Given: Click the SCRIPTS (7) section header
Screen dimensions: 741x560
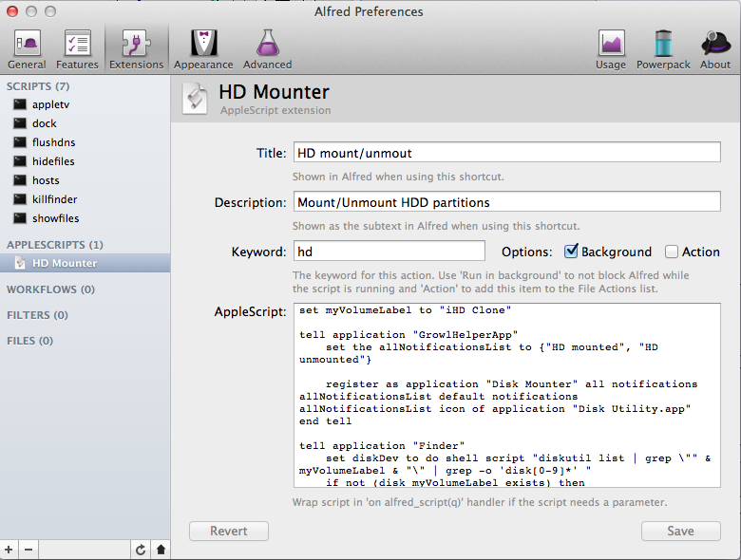Looking at the screenshot, I should click(38, 86).
